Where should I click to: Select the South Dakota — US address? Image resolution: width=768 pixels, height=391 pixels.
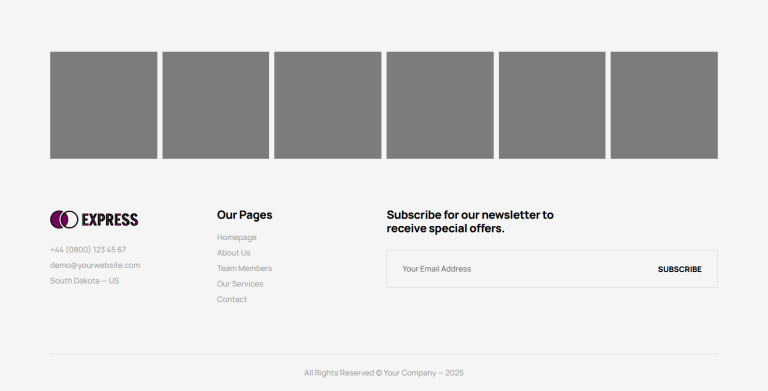[x=85, y=281]
